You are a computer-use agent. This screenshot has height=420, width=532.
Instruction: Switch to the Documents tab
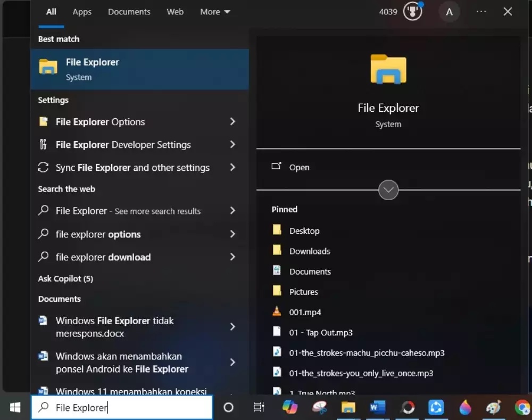click(x=129, y=12)
